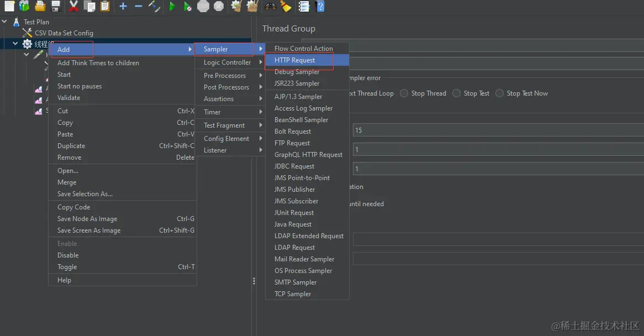Click Toggle in the context menu

point(122,266)
